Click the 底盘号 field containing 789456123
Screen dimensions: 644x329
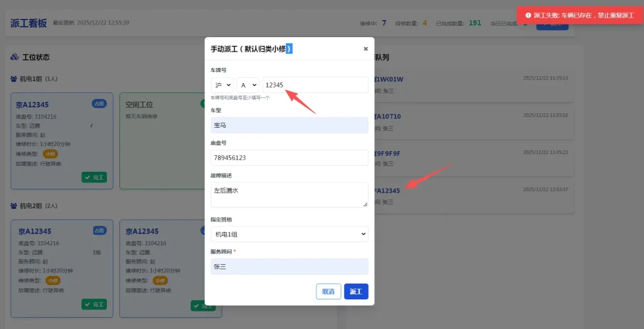289,158
